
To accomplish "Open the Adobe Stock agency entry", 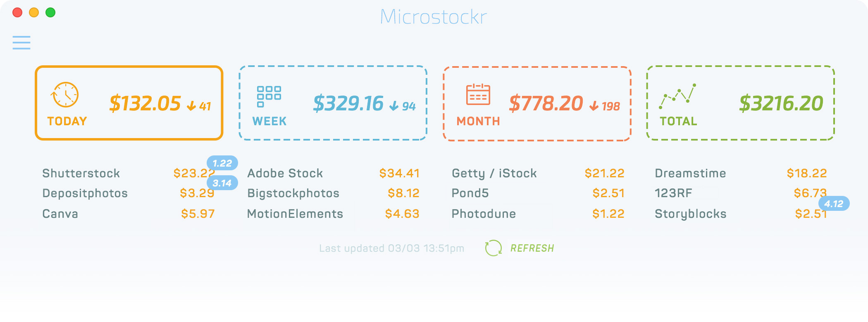I will (x=285, y=173).
